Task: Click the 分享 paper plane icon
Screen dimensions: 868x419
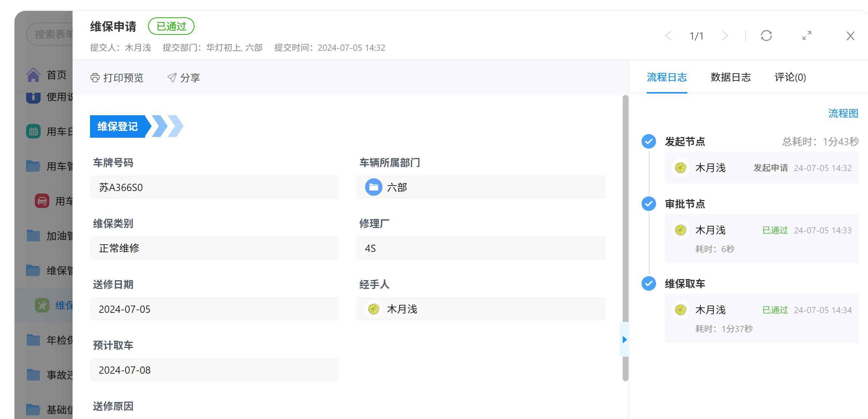Action: pos(172,78)
